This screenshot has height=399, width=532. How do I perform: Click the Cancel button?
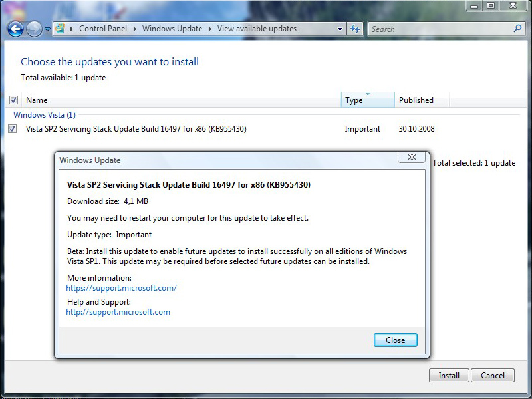coord(493,376)
